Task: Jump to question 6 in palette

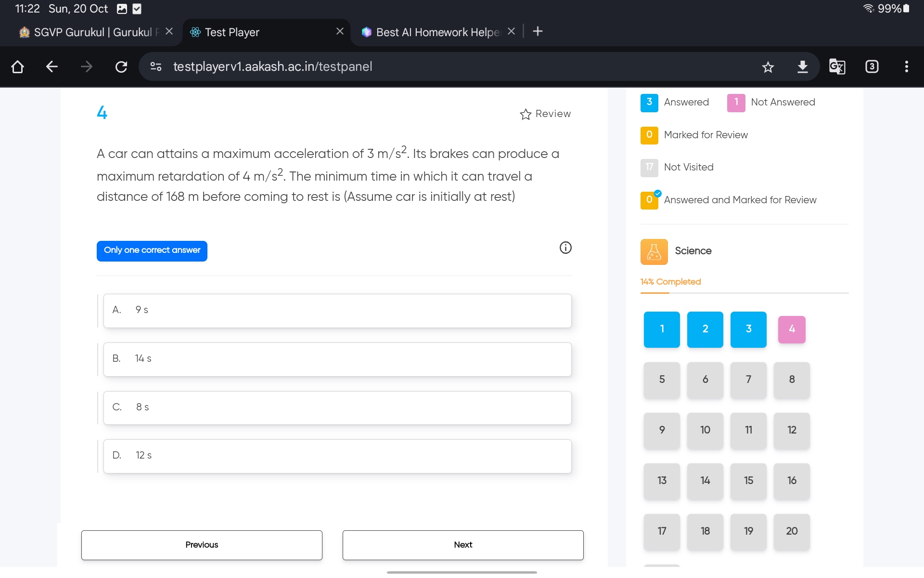Action: (x=705, y=380)
